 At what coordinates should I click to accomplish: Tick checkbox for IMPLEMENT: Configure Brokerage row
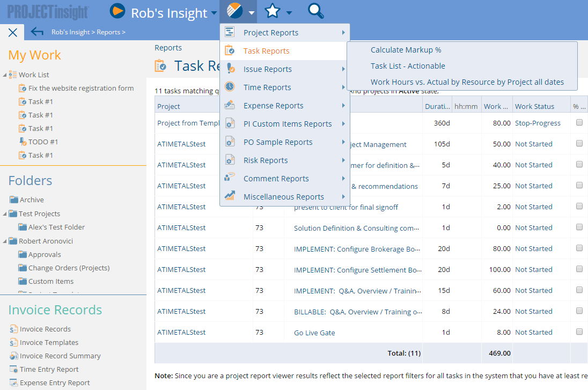pyautogui.click(x=579, y=248)
